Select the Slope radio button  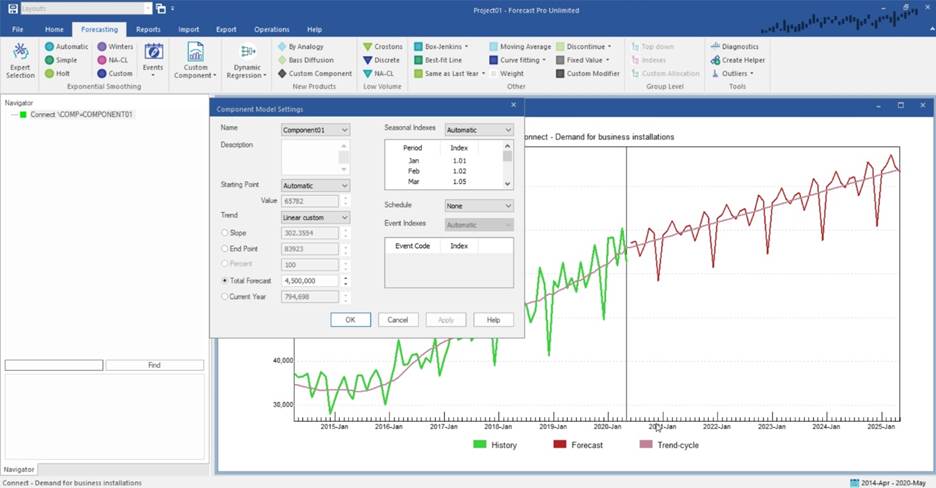coord(224,233)
